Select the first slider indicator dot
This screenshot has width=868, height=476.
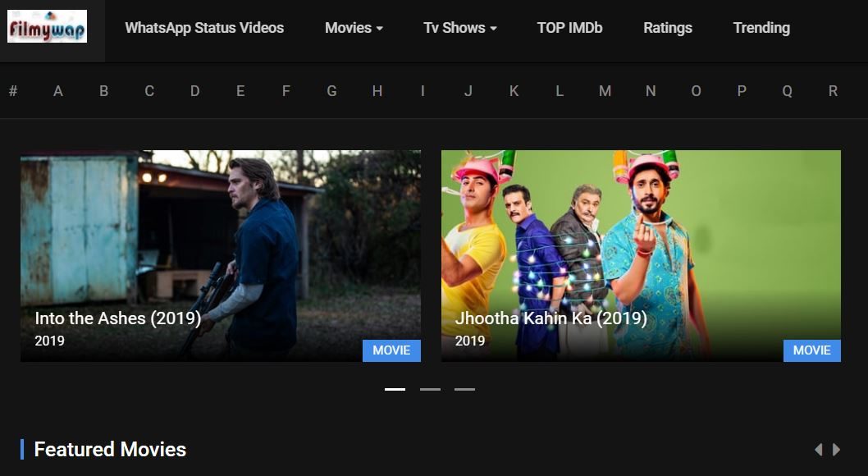(395, 389)
